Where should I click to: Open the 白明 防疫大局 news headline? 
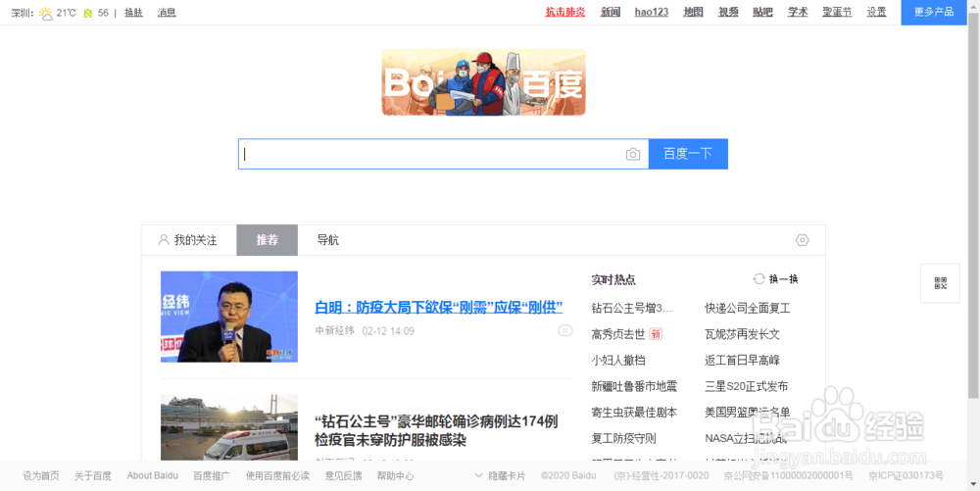coord(439,308)
